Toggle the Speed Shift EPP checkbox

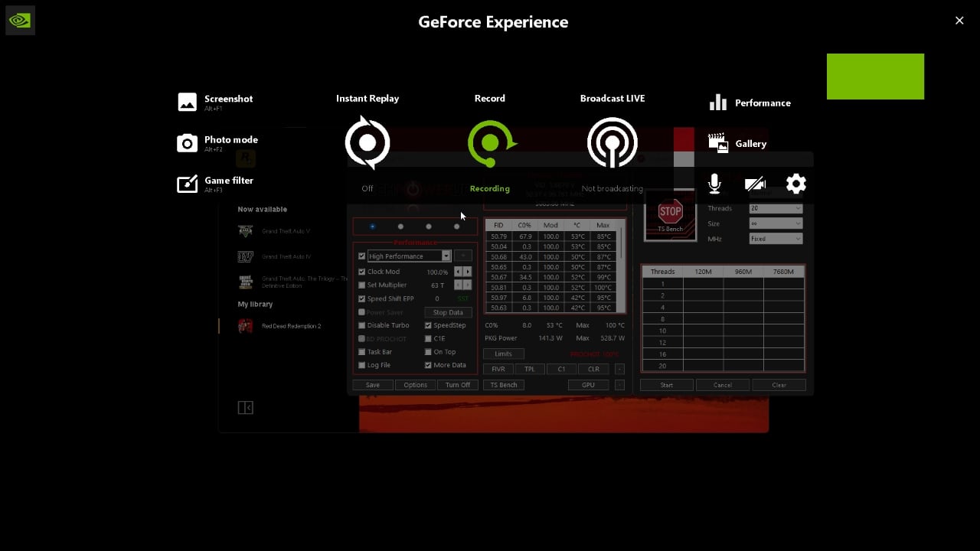pyautogui.click(x=362, y=298)
